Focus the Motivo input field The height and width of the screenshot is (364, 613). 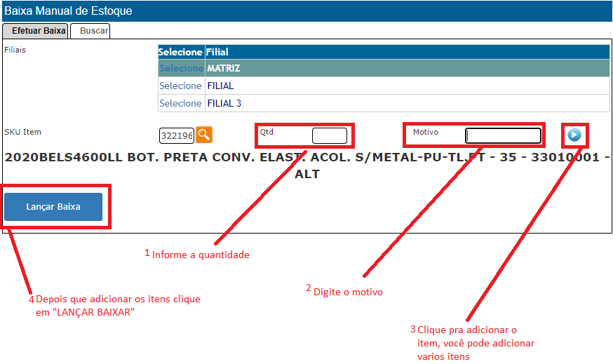504,135
